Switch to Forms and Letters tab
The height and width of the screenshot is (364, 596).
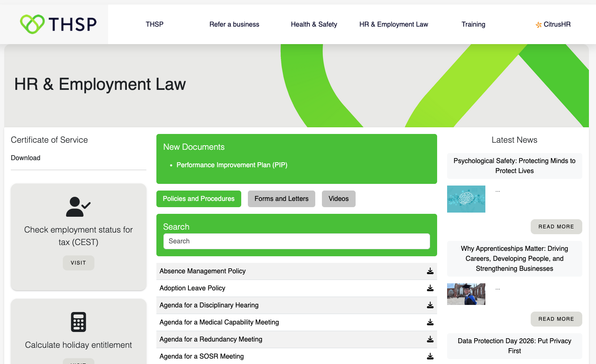pyautogui.click(x=281, y=199)
